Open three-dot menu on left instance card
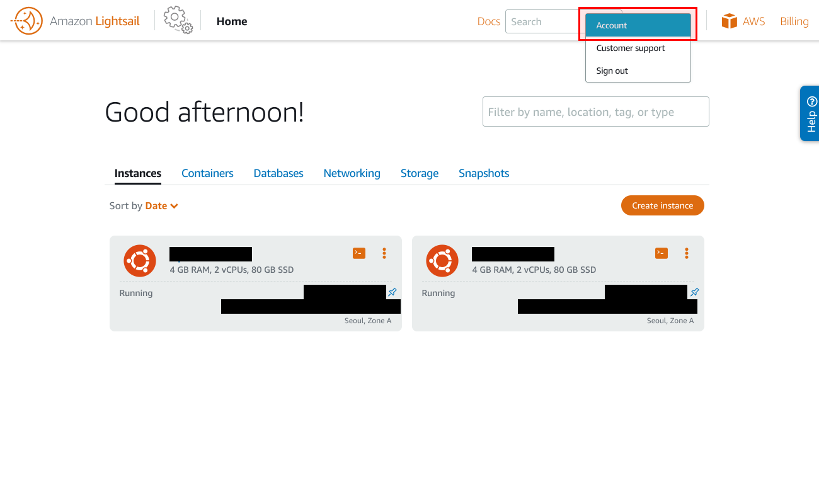The image size is (819, 504). pos(384,253)
